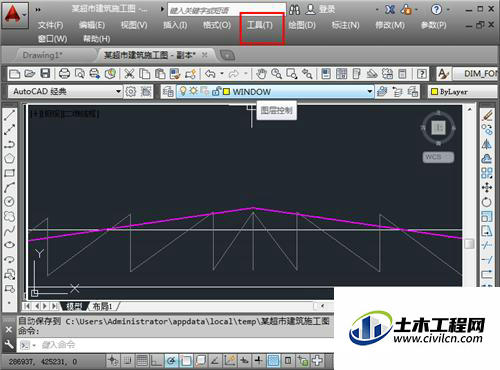
Task: Expand the WINDOW layer dropdown arrow
Action: pyautogui.click(x=369, y=91)
